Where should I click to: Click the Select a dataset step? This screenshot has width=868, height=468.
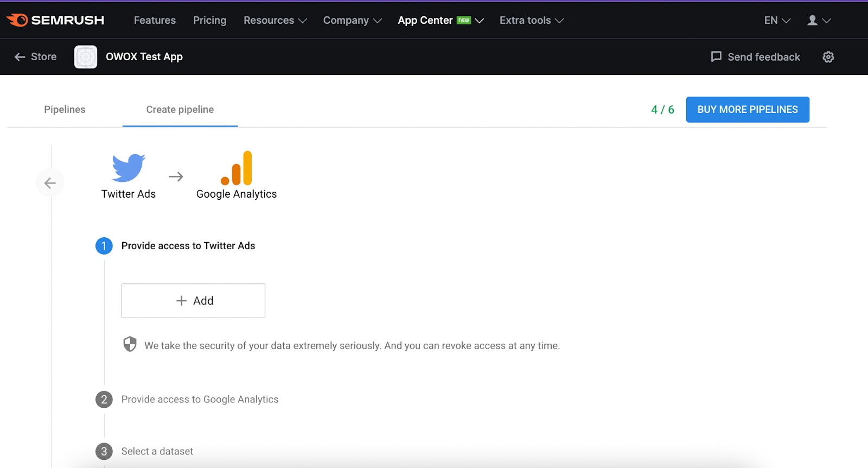[157, 452]
